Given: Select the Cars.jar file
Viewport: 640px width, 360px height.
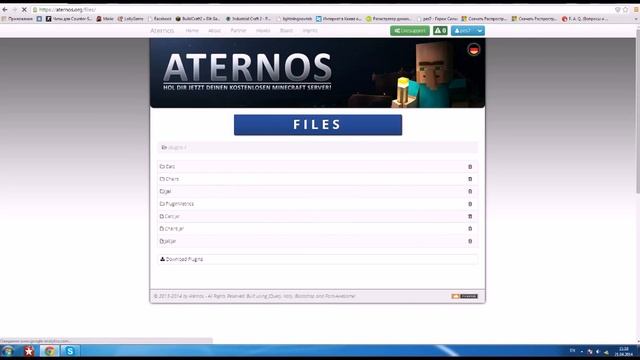Looking at the screenshot, I should (x=170, y=216).
